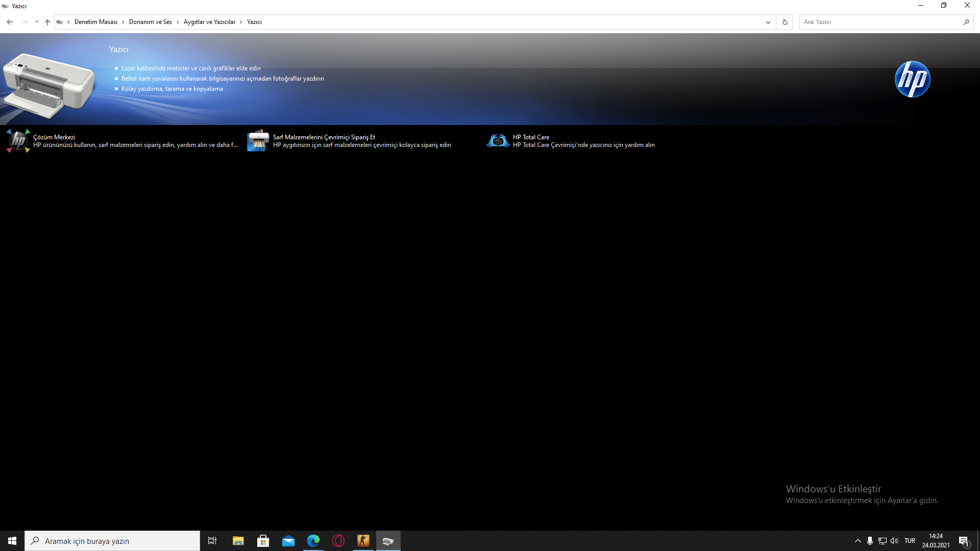Expand the chevron after Denetim Masası

(x=123, y=22)
